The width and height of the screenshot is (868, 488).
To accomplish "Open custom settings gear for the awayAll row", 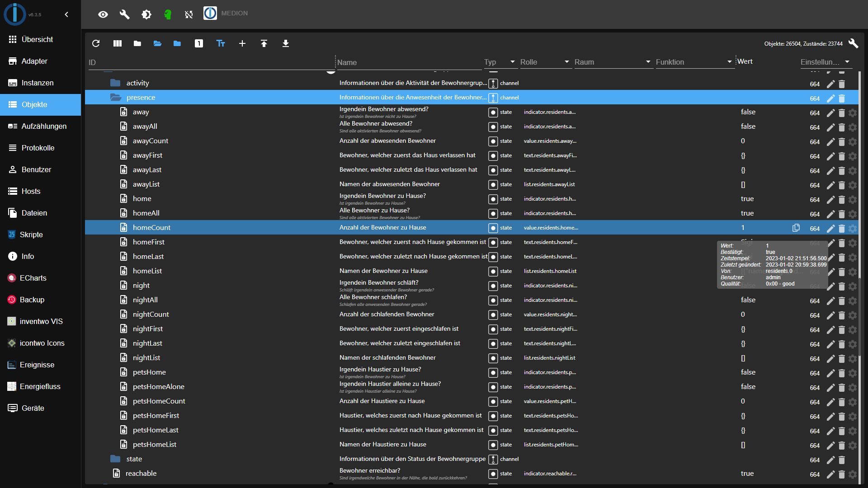I will tap(853, 127).
